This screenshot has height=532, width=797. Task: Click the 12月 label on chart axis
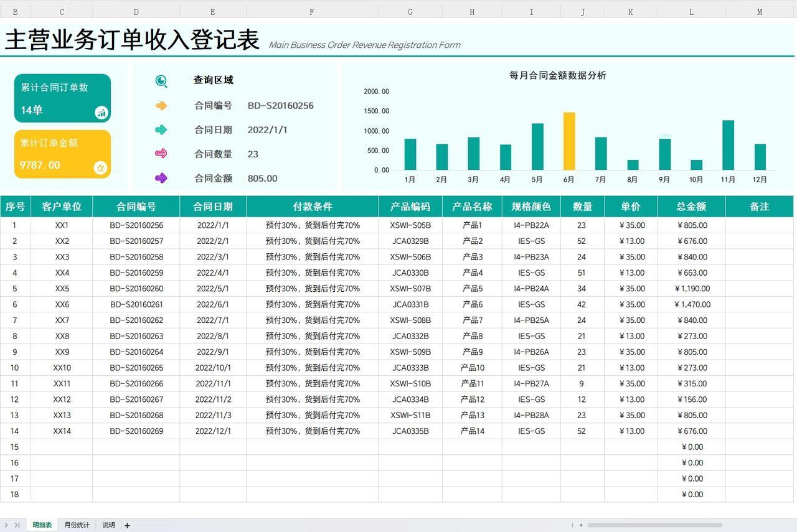pos(760,180)
